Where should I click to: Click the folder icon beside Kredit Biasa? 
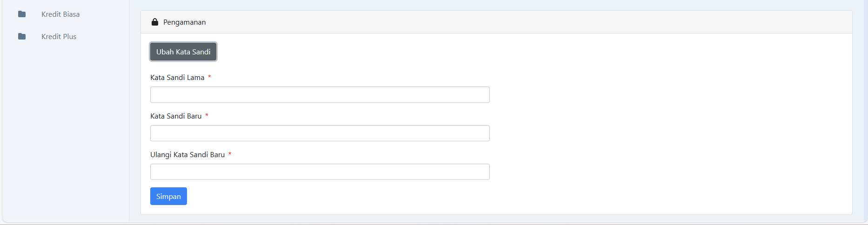[22, 14]
